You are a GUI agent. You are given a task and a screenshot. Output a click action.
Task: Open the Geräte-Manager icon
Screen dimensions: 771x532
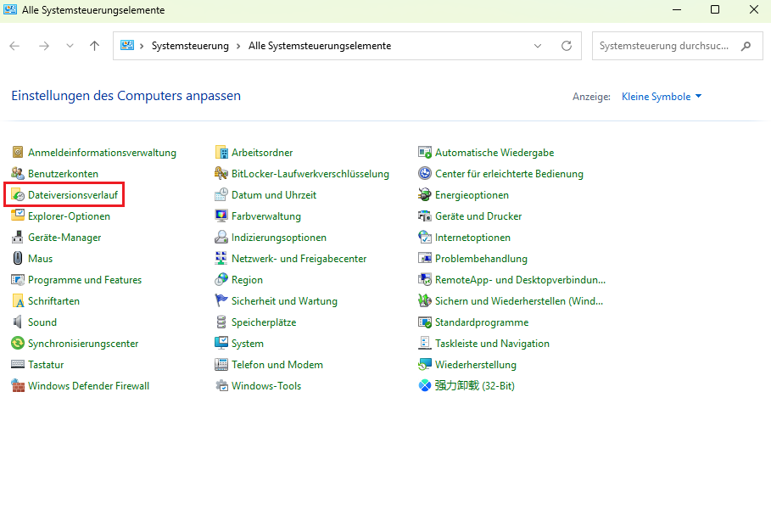point(18,238)
